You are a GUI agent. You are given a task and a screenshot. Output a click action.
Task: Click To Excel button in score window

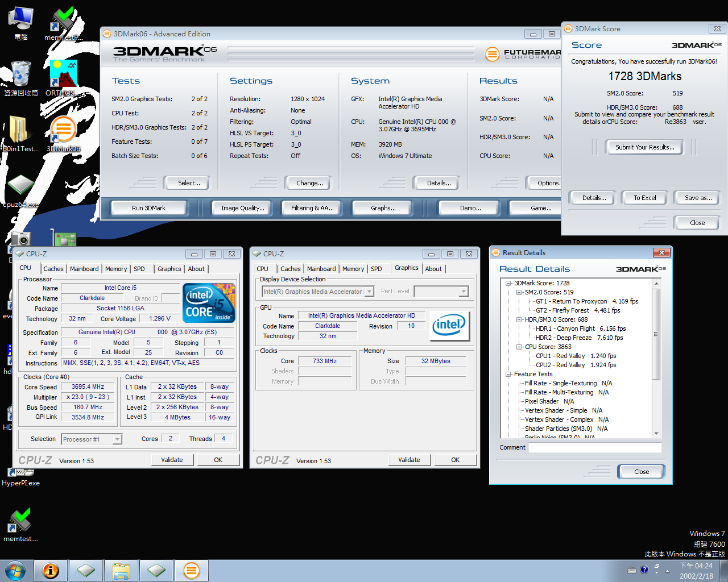645,198
